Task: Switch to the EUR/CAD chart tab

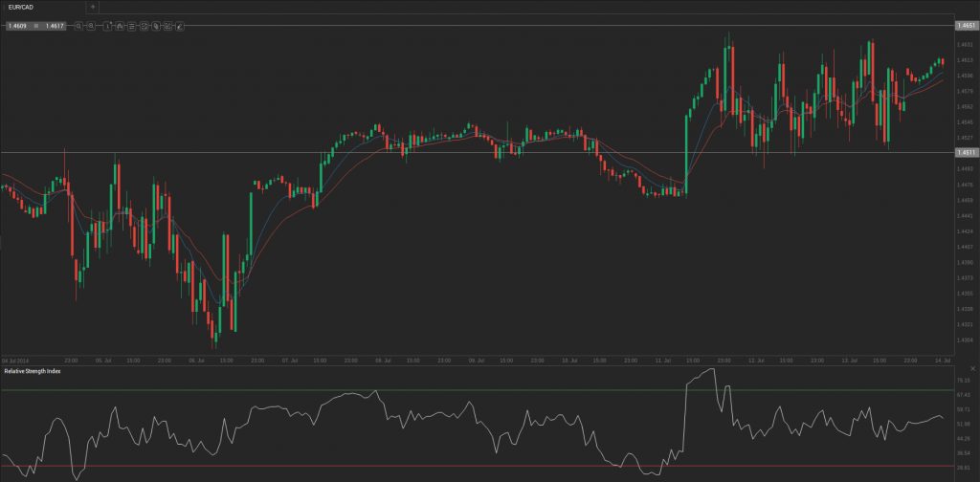Action: pyautogui.click(x=21, y=7)
